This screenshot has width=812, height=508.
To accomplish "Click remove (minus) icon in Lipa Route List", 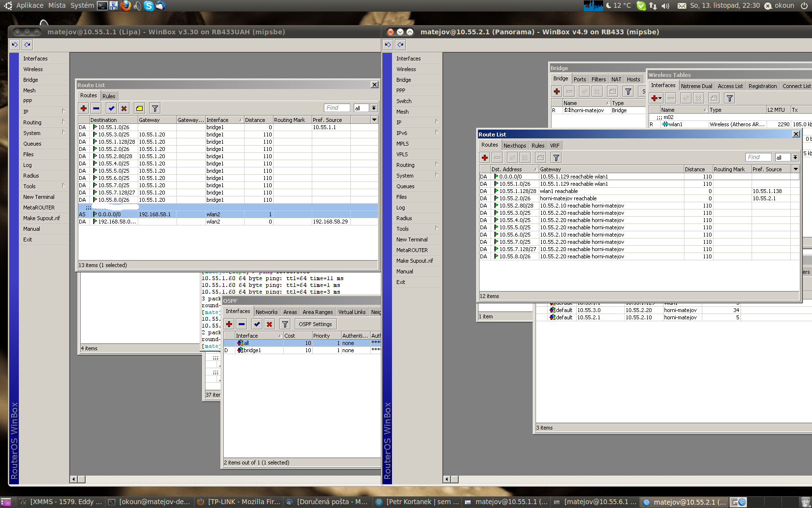I will [96, 108].
